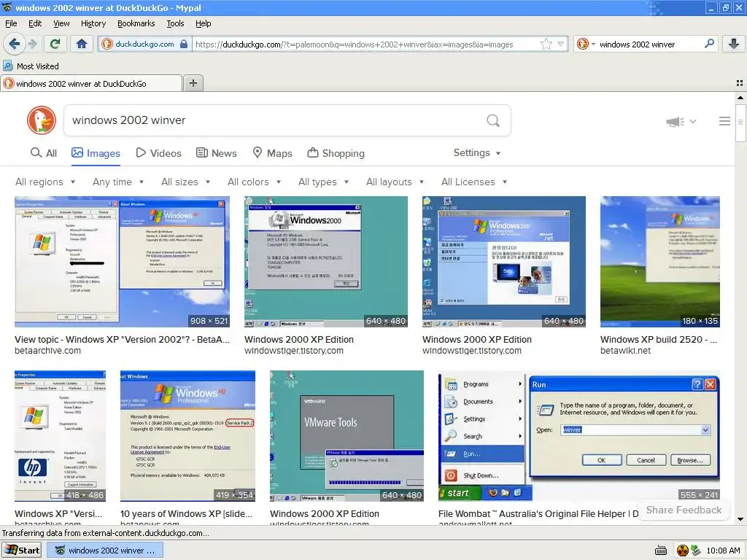The height and width of the screenshot is (560, 747).
Task: Click the DuckDuckGo duck logo
Action: [x=42, y=120]
